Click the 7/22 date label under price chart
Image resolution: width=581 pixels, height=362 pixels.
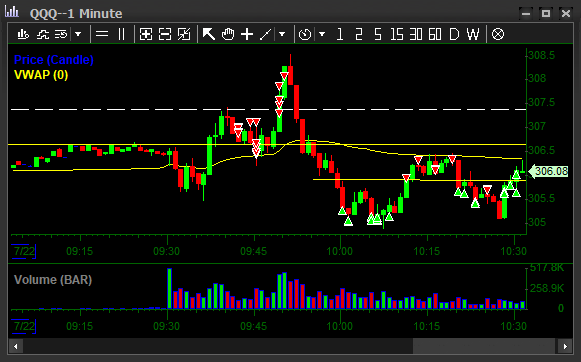click(24, 251)
